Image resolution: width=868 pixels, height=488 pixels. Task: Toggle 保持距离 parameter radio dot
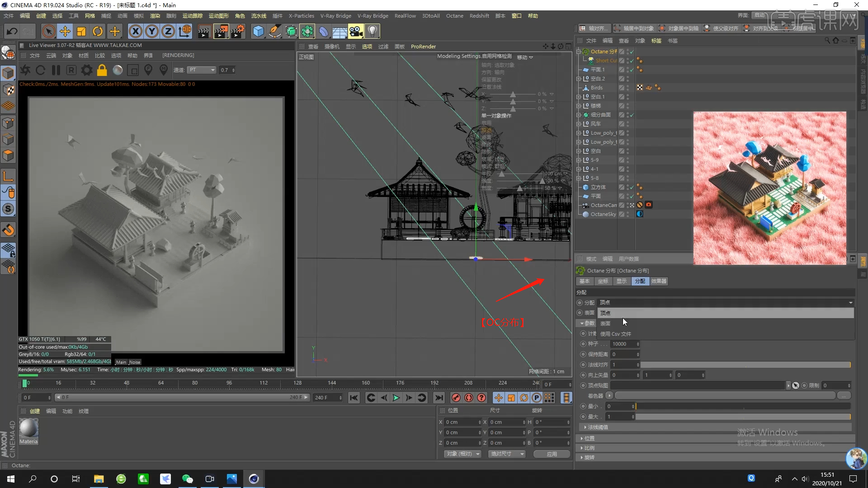coord(583,354)
